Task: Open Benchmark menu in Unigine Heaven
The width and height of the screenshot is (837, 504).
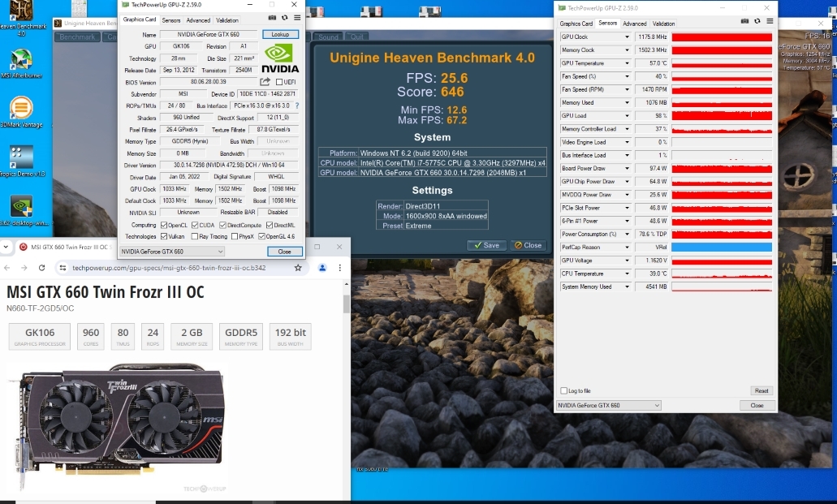Action: coord(77,37)
